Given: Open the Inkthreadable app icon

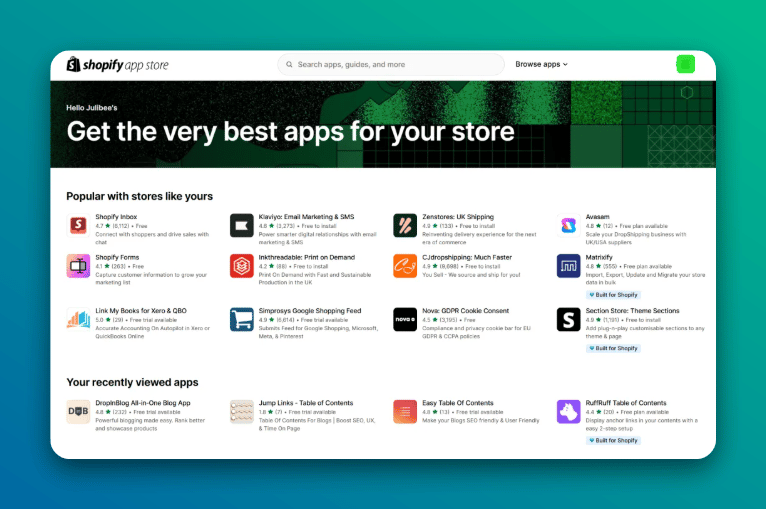Looking at the screenshot, I should pyautogui.click(x=242, y=266).
